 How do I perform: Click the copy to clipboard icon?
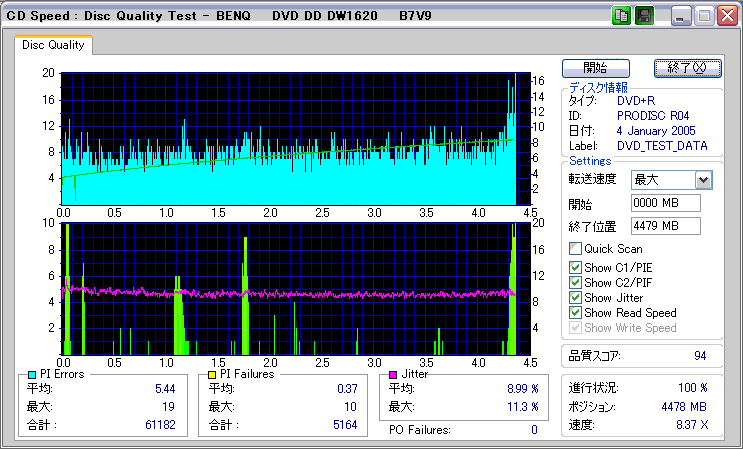point(621,16)
